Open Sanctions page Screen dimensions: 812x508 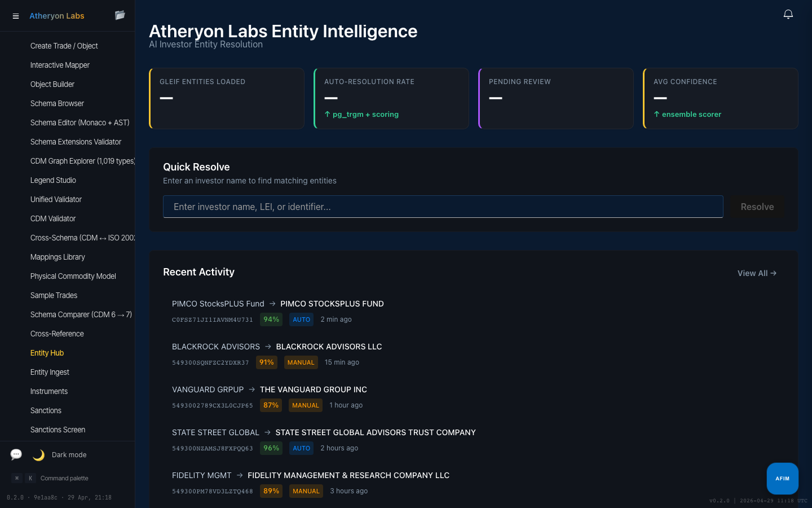tap(46, 410)
